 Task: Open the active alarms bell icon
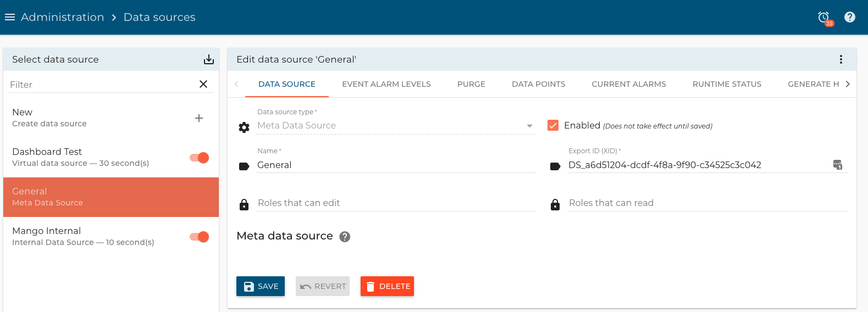point(824,18)
